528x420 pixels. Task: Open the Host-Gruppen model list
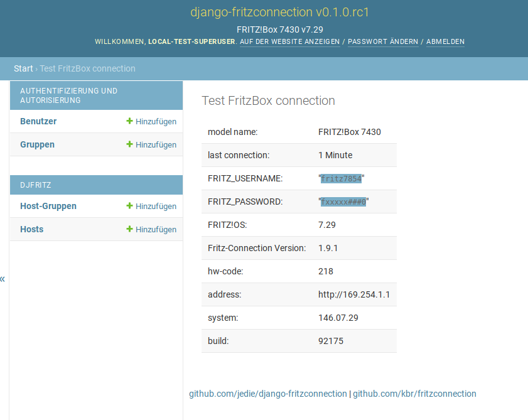click(48, 206)
